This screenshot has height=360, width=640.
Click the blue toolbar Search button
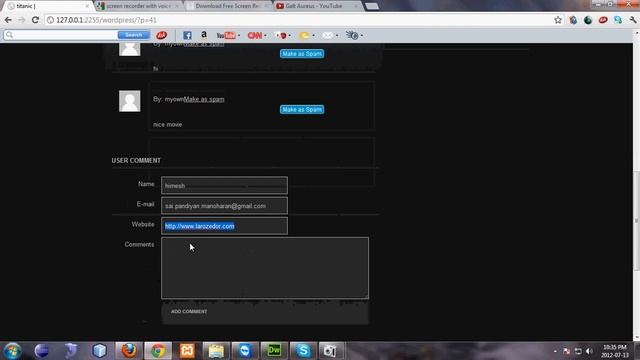(x=133, y=35)
